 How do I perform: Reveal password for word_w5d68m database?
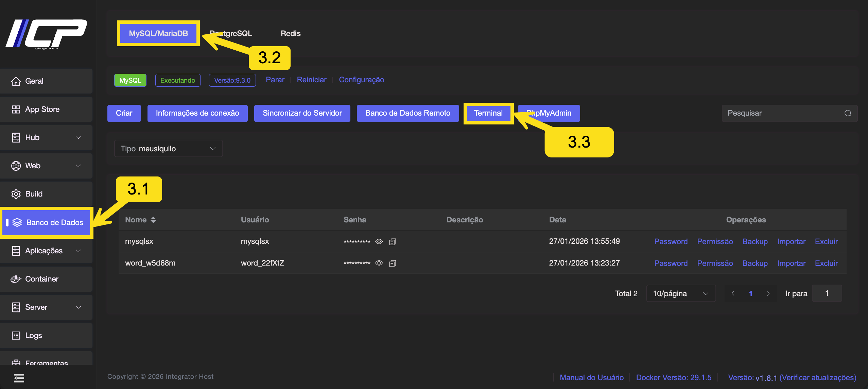379,264
